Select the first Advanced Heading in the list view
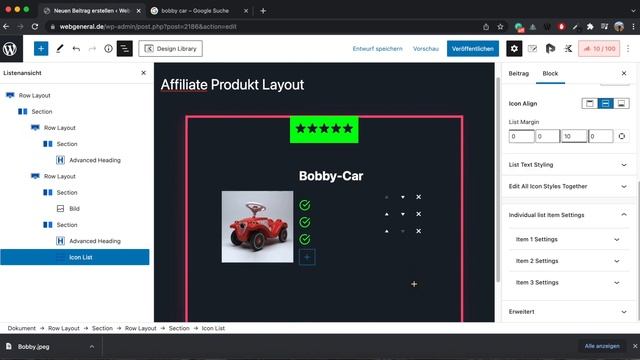The height and width of the screenshot is (360, 640). pos(95,160)
